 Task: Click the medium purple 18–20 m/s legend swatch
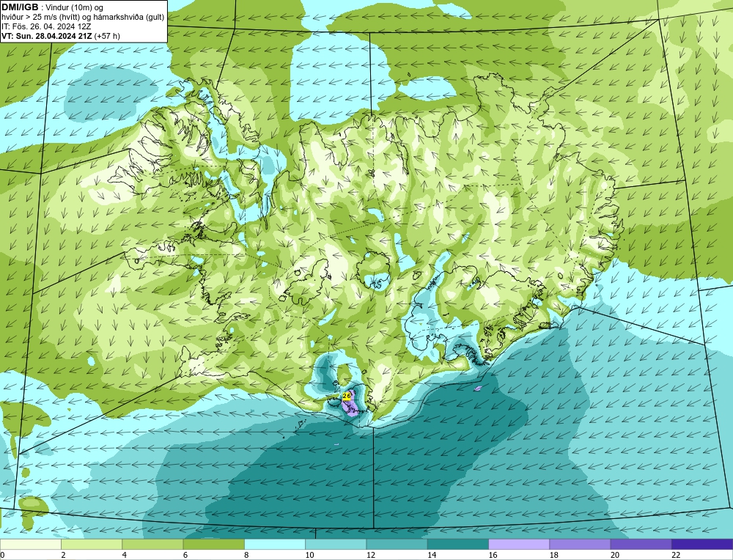click(580, 544)
